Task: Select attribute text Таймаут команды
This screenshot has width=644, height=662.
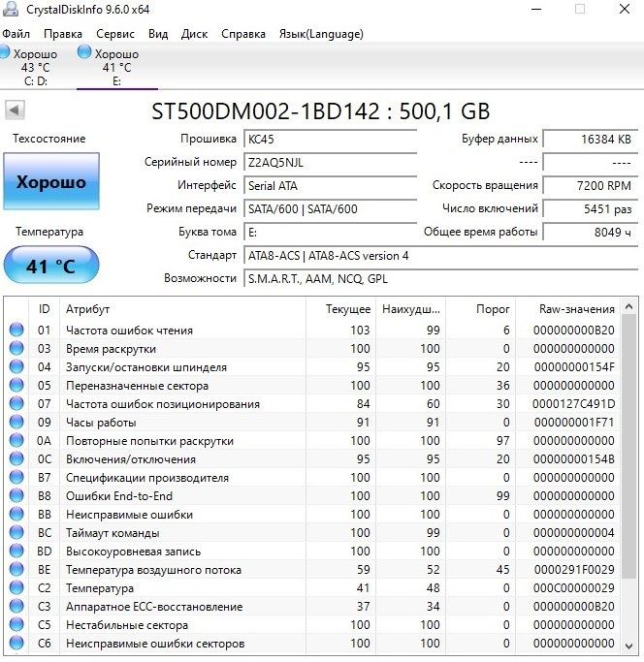Action: [113, 533]
